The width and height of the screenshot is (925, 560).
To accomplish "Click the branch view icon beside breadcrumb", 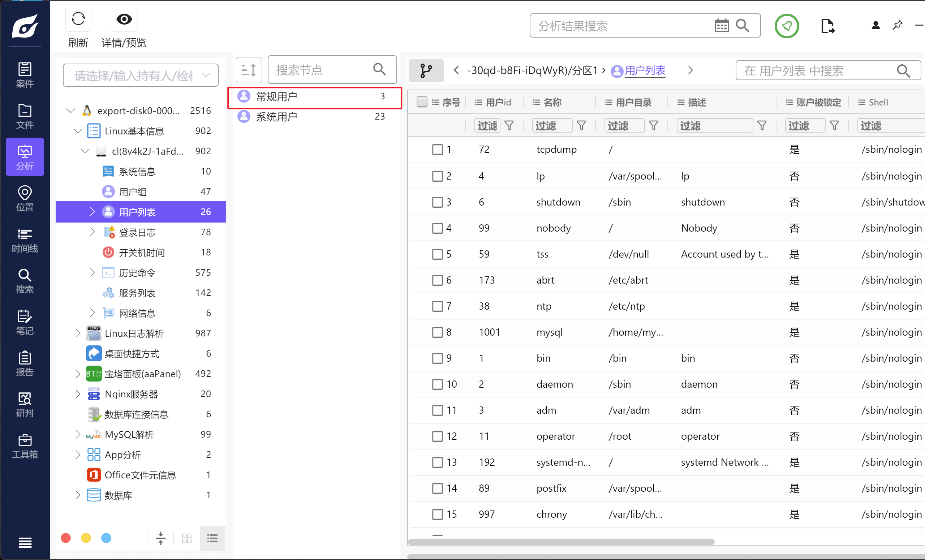I will pos(426,70).
